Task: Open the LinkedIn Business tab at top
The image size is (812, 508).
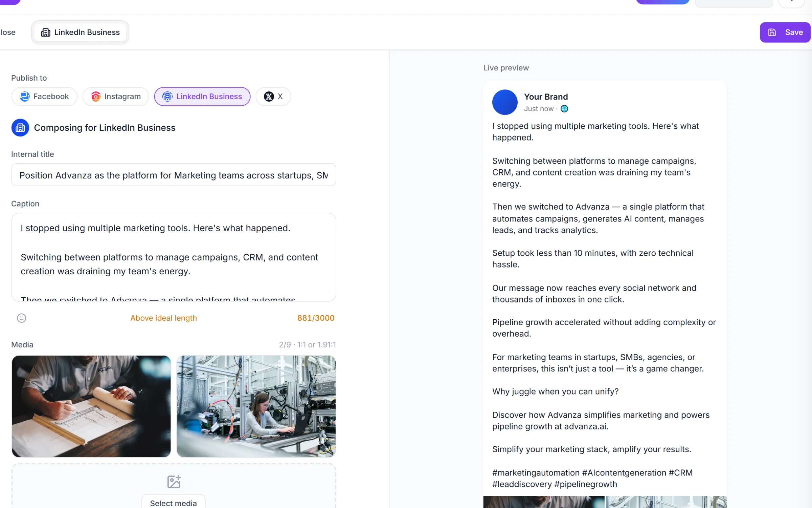Action: [80, 32]
